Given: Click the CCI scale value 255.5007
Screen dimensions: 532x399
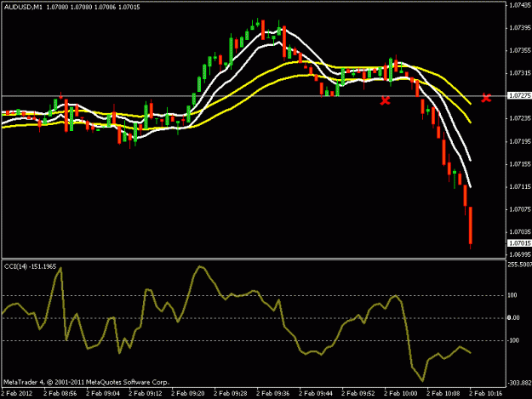Looking at the screenshot, I should [519, 265].
